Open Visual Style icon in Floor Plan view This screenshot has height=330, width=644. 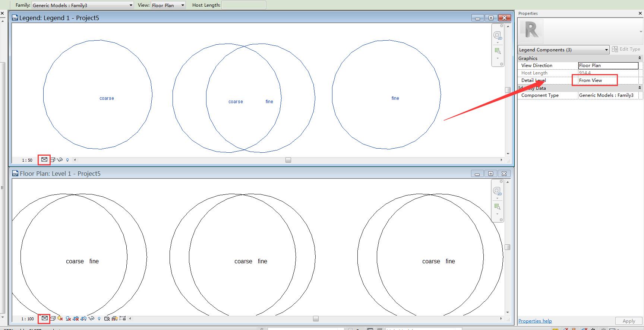53,318
